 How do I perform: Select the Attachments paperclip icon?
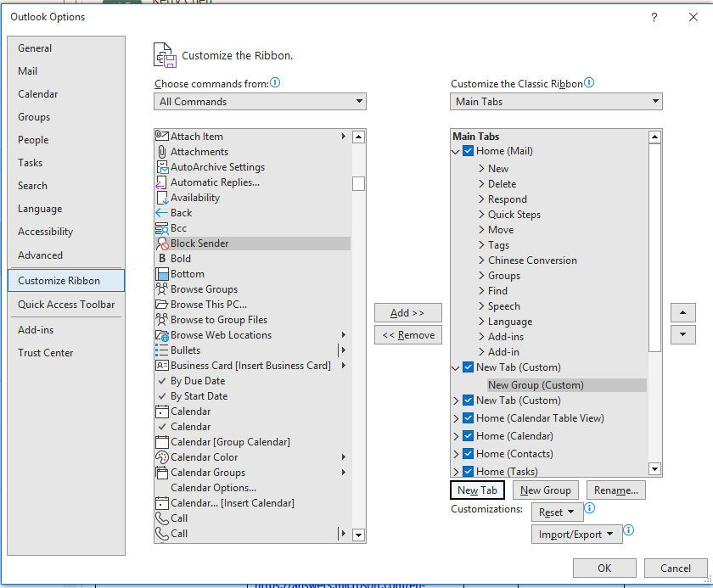click(162, 151)
